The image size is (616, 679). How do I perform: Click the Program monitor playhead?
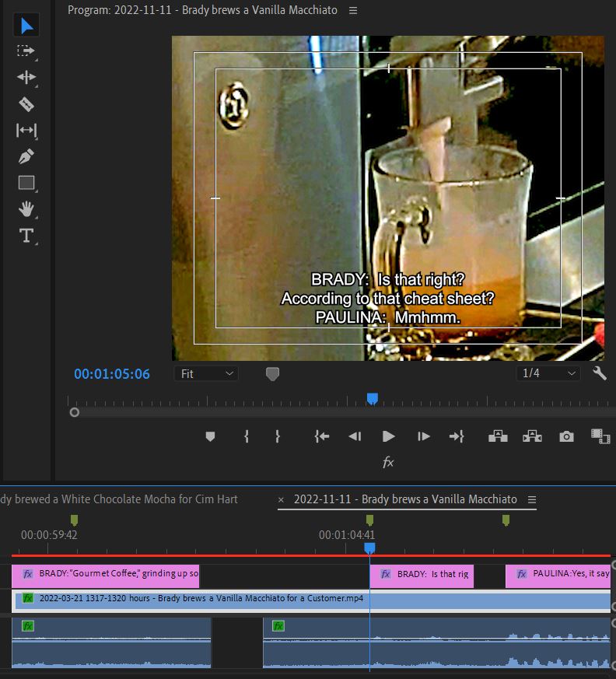click(x=373, y=398)
